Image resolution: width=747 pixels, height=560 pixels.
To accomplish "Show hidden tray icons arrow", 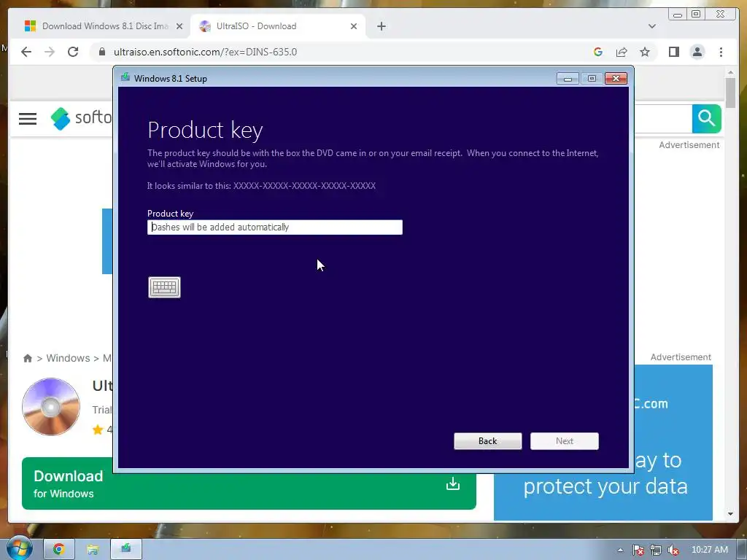I will (620, 550).
